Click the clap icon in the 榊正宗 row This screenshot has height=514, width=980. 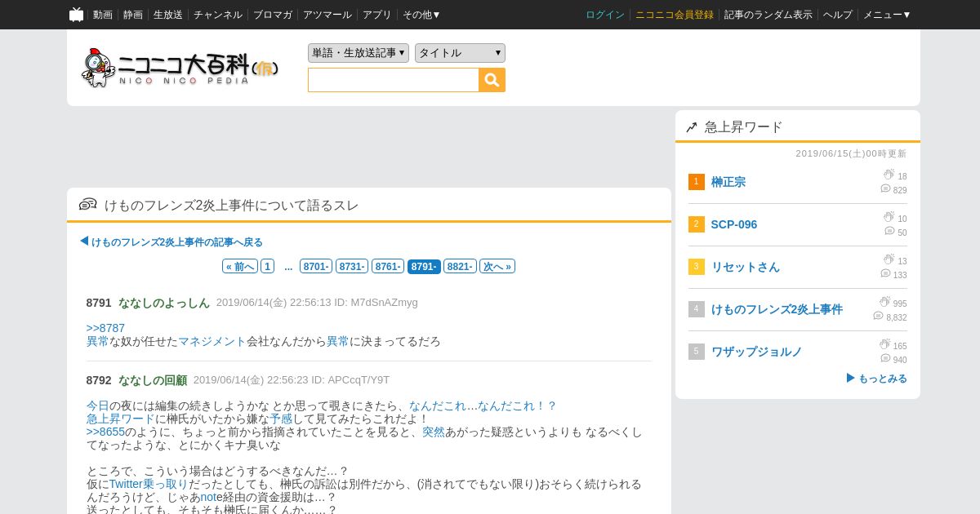[889, 175]
